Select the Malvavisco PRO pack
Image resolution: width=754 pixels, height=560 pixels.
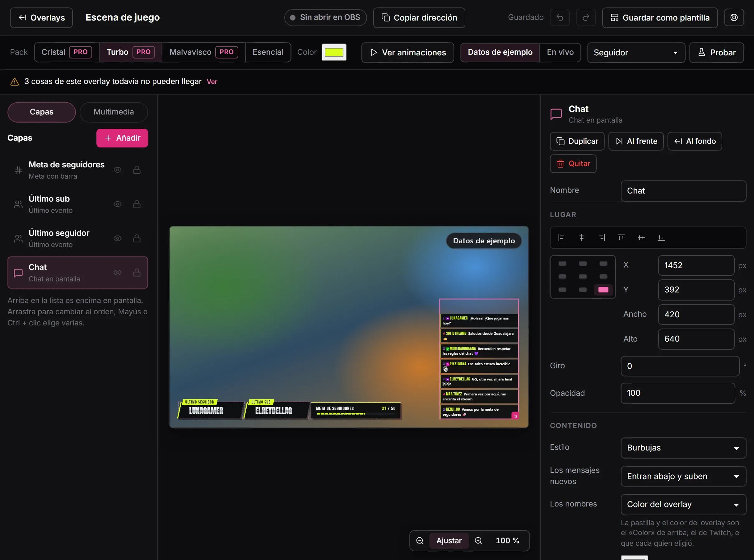[204, 52]
